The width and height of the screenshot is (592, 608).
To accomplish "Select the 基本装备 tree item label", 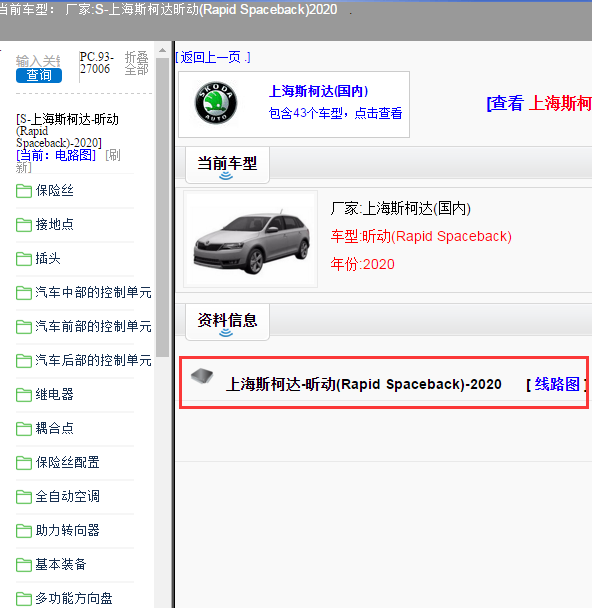I will [61, 564].
